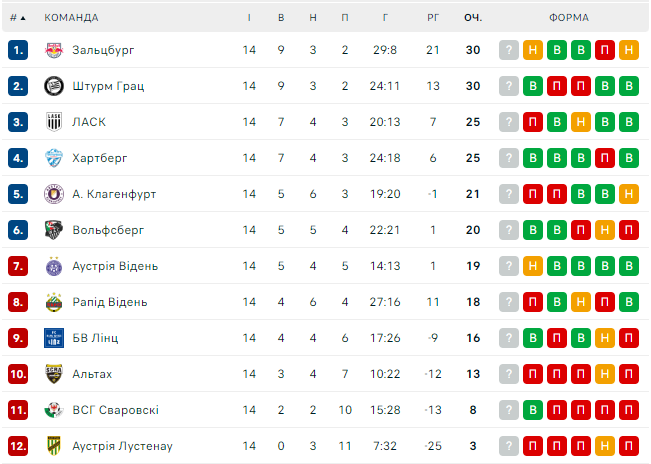Click the Альтах club crest

(x=54, y=374)
